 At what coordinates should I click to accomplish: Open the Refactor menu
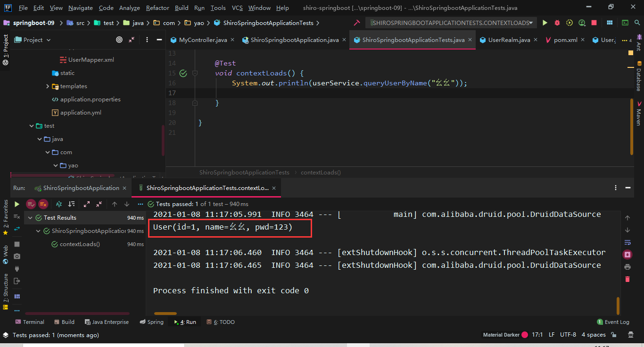coord(157,8)
